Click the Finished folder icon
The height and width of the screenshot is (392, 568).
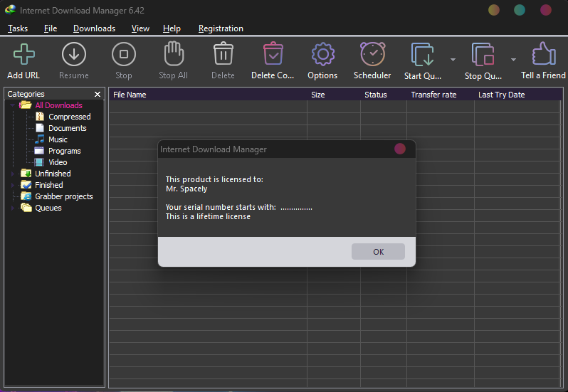coord(26,185)
